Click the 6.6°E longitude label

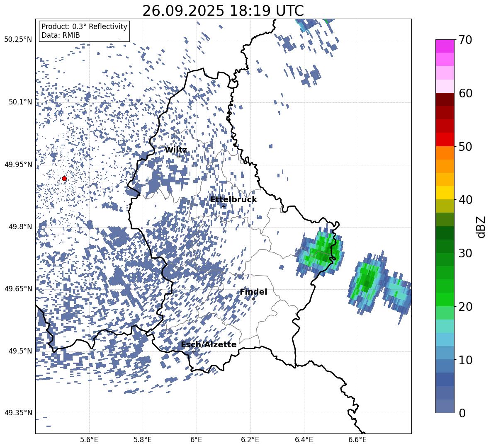click(x=357, y=440)
